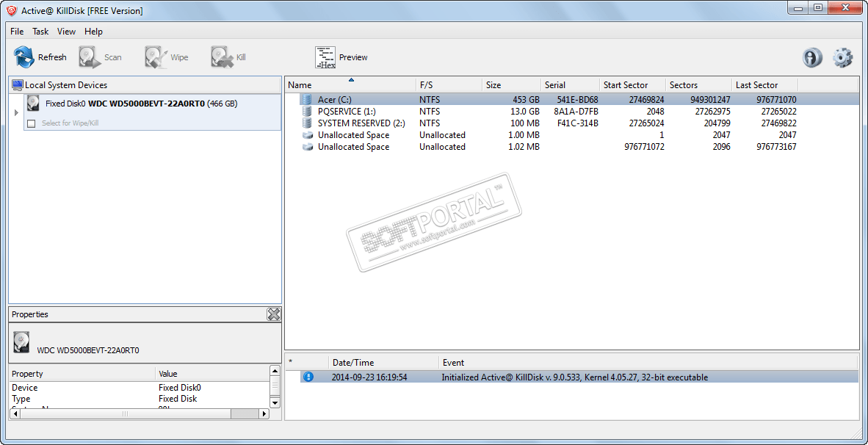Open the Task menu
The height and width of the screenshot is (445, 868).
point(40,32)
